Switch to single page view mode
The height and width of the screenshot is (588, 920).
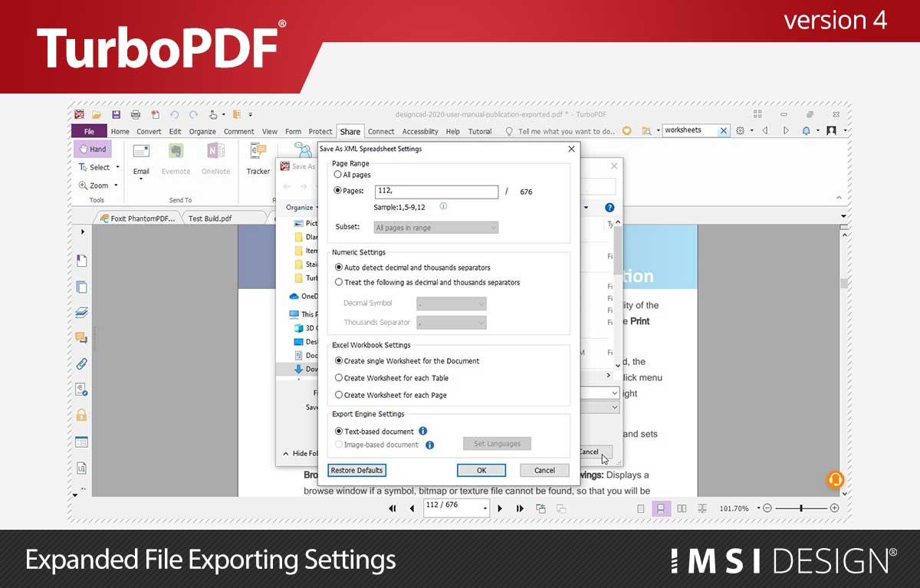pyautogui.click(x=641, y=508)
